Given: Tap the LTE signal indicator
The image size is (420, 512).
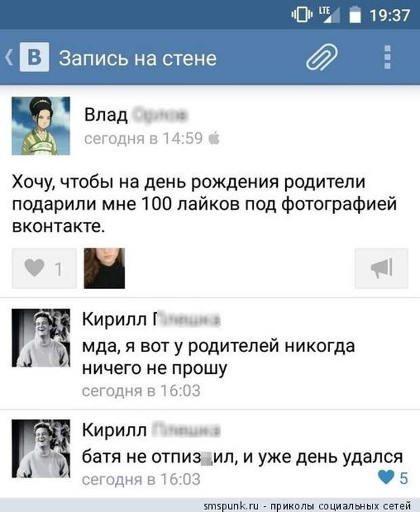Looking at the screenshot, I should click(329, 15).
